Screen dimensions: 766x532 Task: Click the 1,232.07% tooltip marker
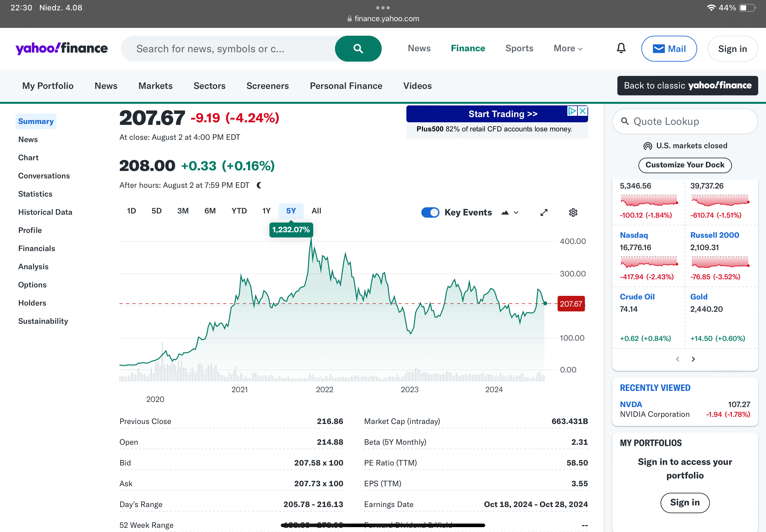pos(291,230)
